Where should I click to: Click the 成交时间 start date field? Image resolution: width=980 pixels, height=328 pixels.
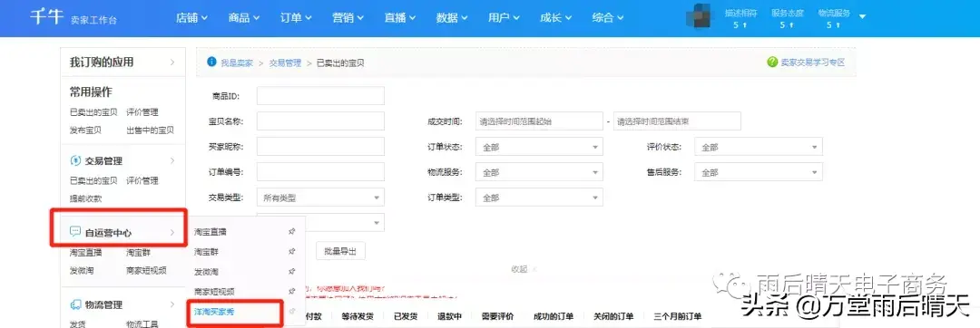(x=539, y=121)
